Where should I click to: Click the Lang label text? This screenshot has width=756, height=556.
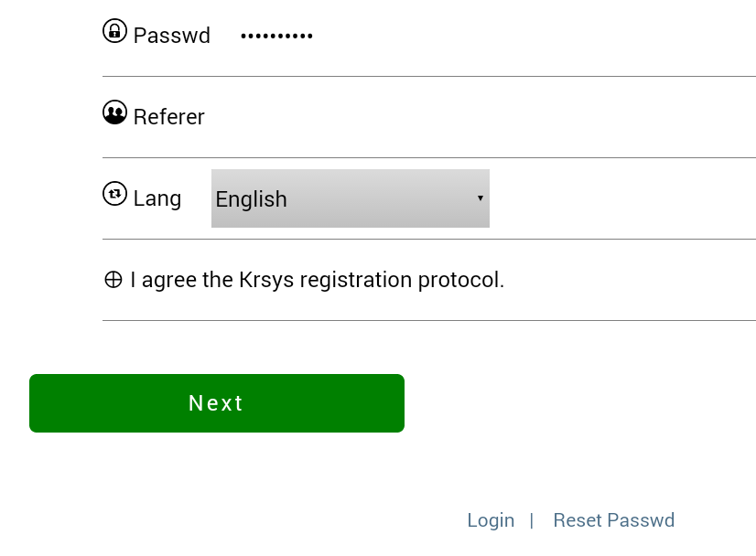click(x=157, y=198)
